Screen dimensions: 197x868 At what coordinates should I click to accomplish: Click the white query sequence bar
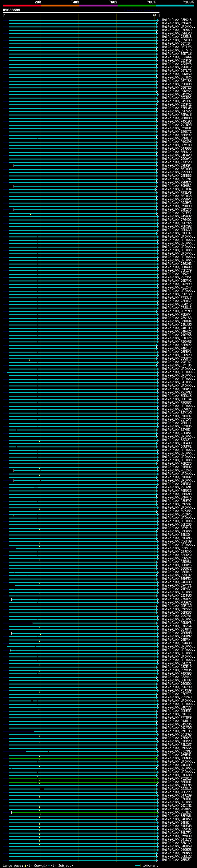(x=81, y=12)
